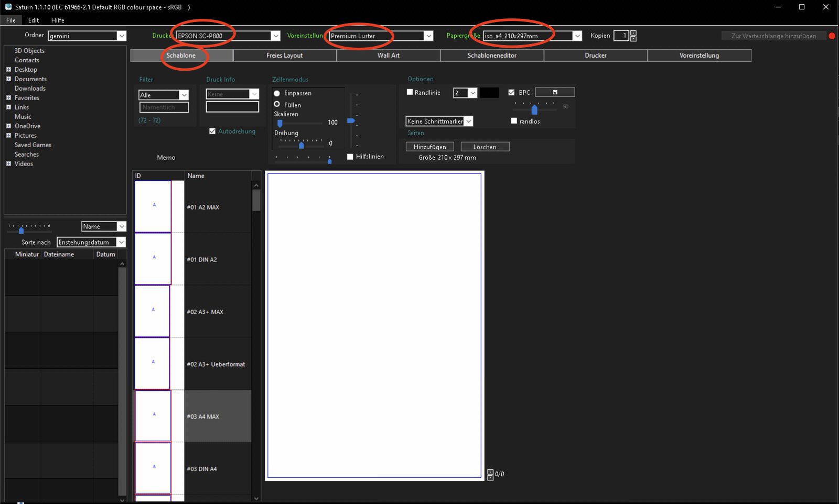
Task: Click Zur Warteschlange hinzufügen button
Action: tap(773, 36)
